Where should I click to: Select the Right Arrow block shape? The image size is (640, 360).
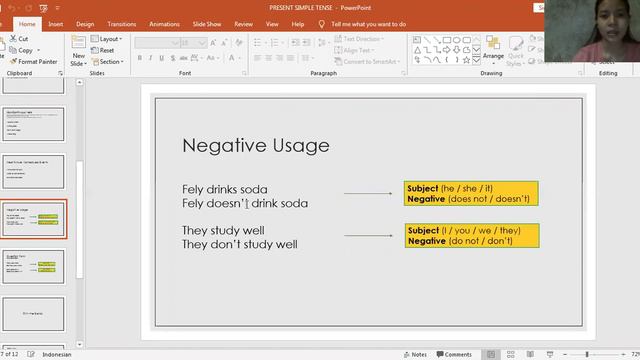[x=447, y=50]
